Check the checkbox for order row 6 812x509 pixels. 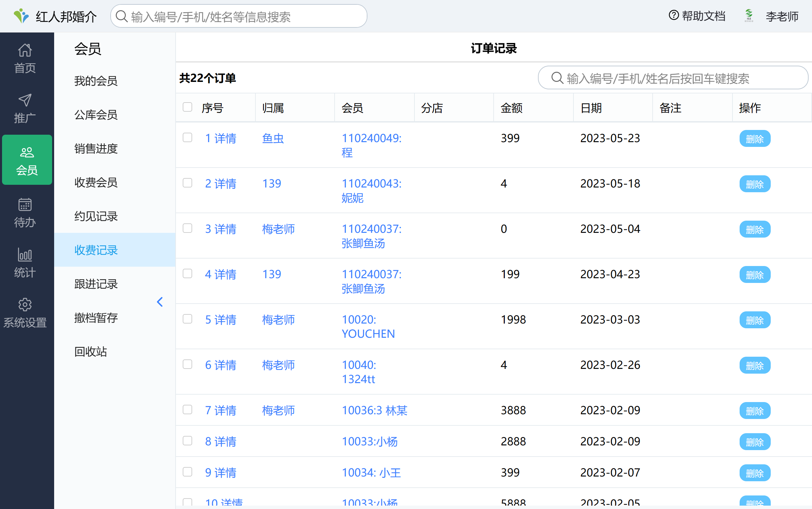(187, 364)
